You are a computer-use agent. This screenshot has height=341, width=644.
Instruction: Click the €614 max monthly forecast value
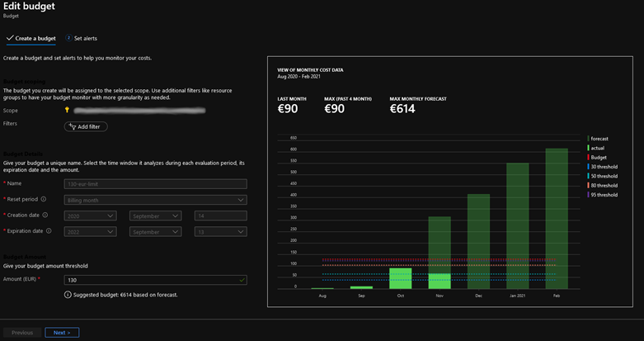coord(402,109)
